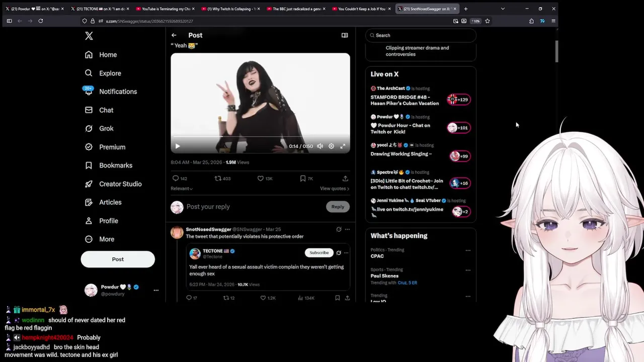The image size is (644, 362).
Task: Bookmark page with star icon
Action: coord(488,21)
